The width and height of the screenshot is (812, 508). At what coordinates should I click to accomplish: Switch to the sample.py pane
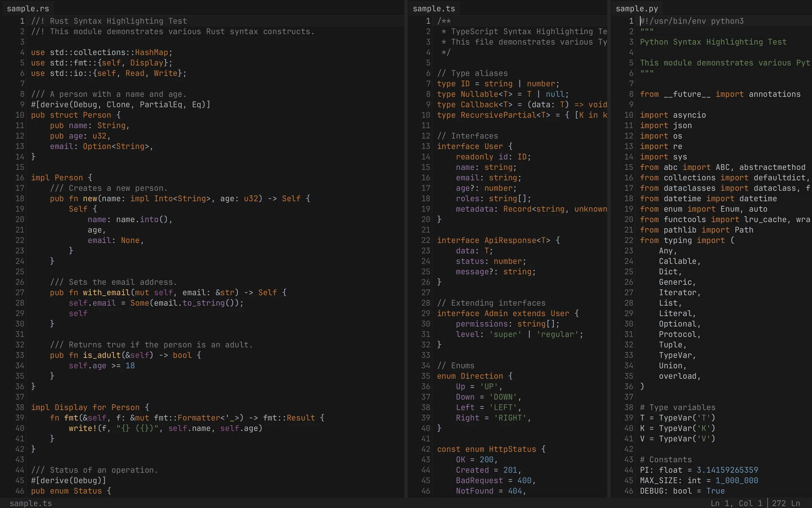(636, 8)
